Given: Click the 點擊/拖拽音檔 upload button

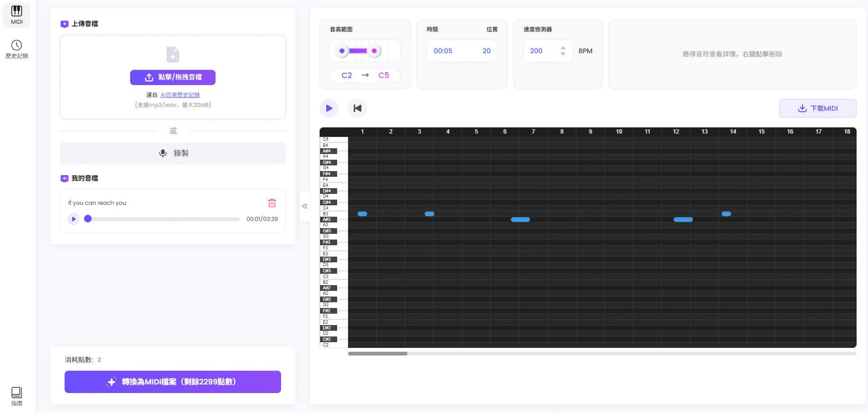Looking at the screenshot, I should (173, 77).
